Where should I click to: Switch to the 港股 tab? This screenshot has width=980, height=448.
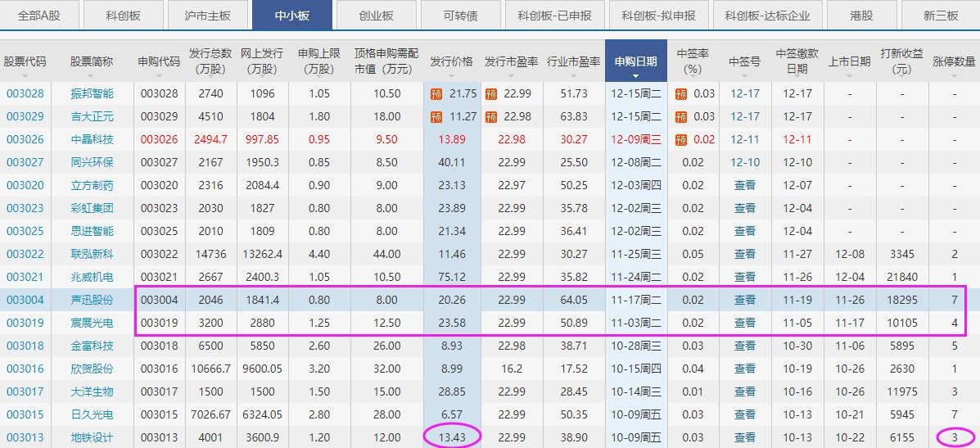click(861, 16)
